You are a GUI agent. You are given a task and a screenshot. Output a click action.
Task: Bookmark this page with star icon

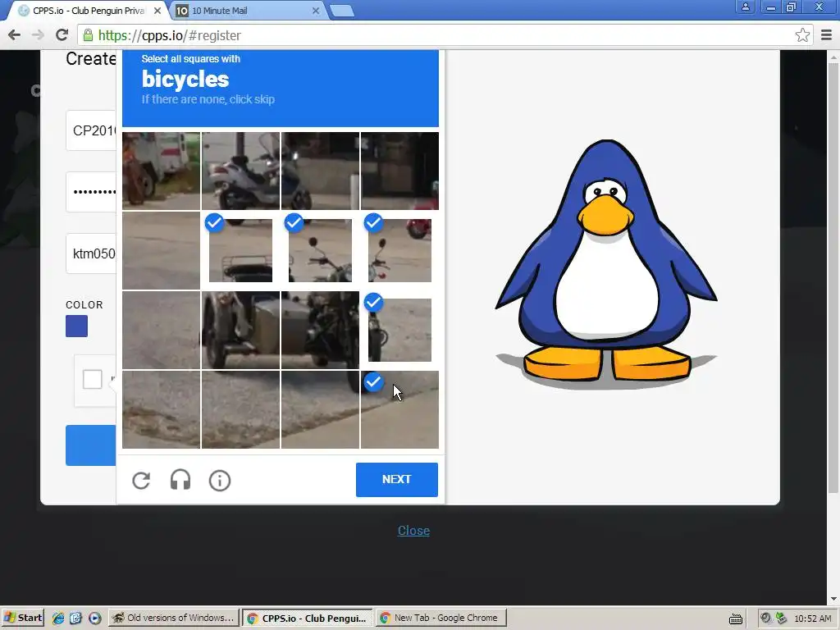click(802, 35)
